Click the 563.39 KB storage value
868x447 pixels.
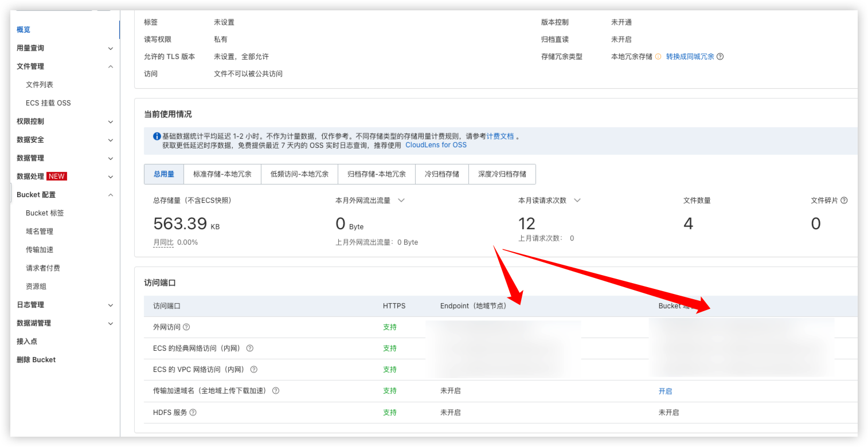point(186,224)
